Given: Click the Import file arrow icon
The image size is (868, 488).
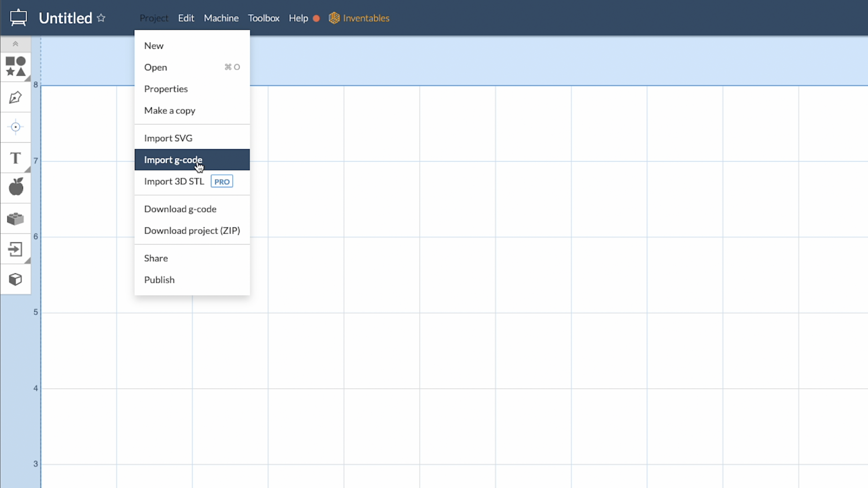Looking at the screenshot, I should [x=16, y=250].
